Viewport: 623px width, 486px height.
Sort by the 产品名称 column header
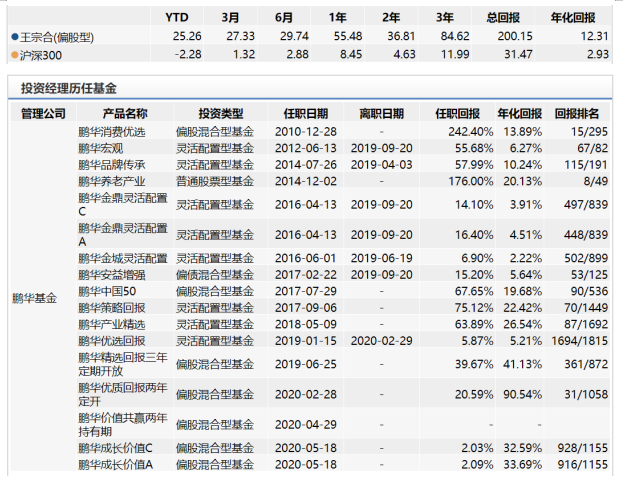(125, 114)
